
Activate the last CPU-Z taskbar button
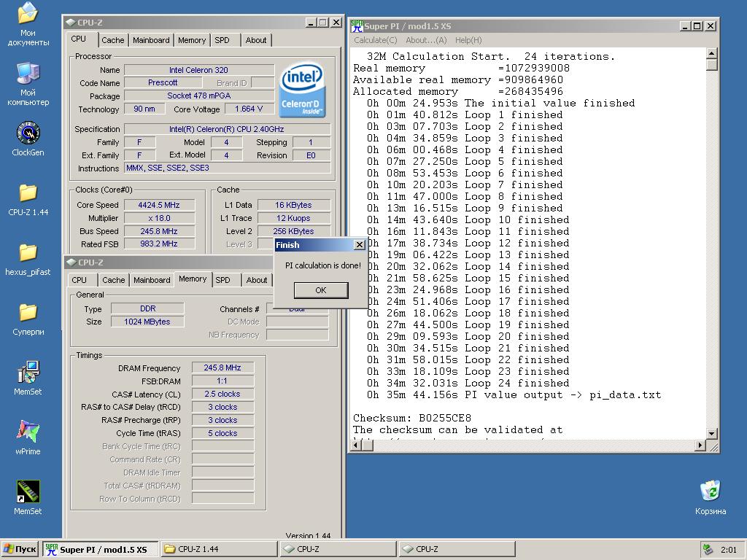[457, 550]
